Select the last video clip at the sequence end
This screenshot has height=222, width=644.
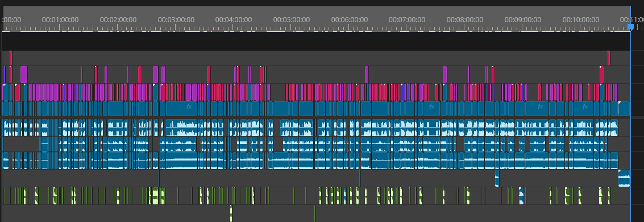point(624,109)
